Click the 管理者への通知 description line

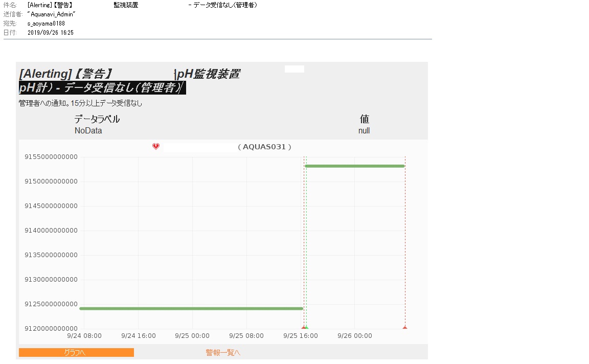pyautogui.click(x=80, y=103)
